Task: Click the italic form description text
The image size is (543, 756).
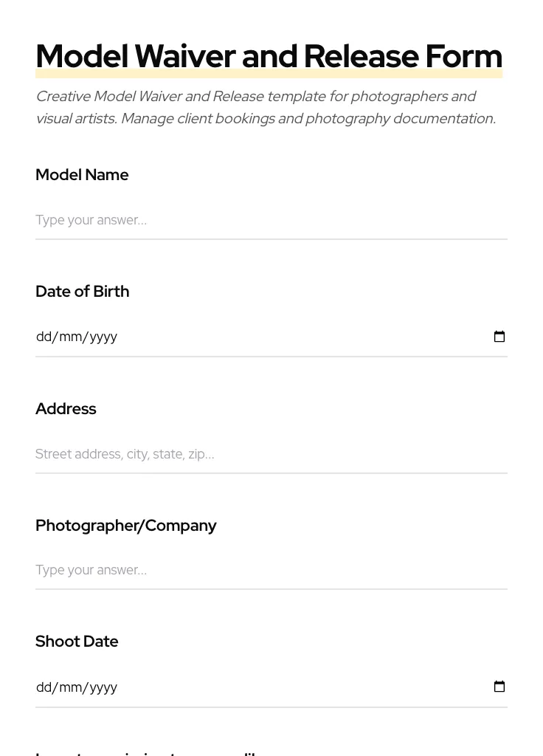Action: click(x=266, y=107)
